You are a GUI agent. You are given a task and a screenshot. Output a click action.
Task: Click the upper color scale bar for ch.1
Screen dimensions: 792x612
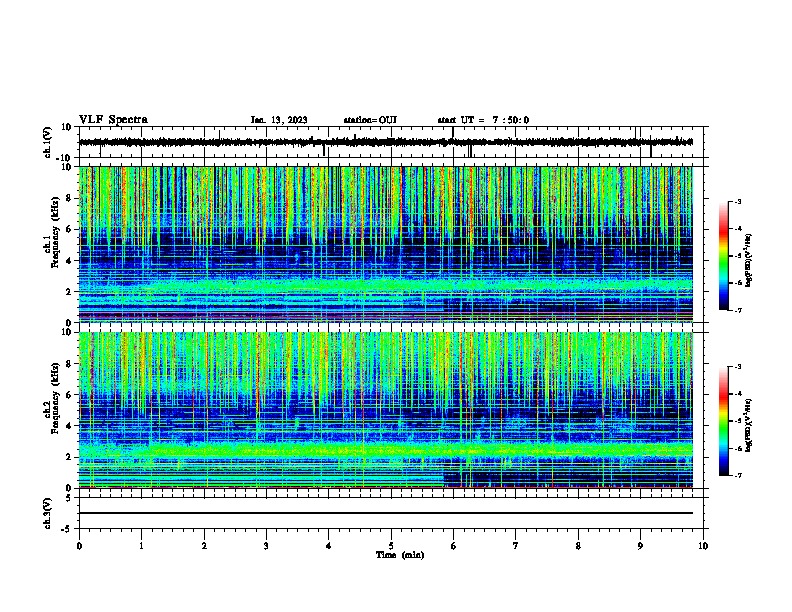[x=723, y=256]
